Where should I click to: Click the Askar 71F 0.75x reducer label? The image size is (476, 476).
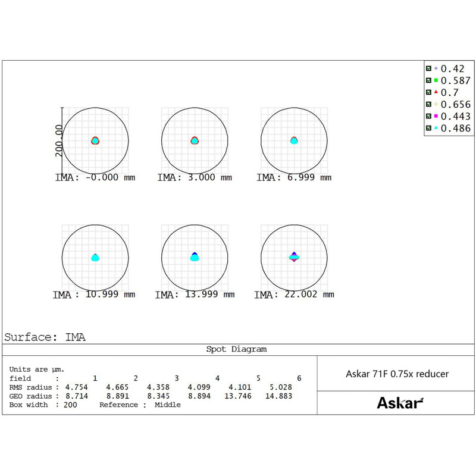click(x=397, y=374)
